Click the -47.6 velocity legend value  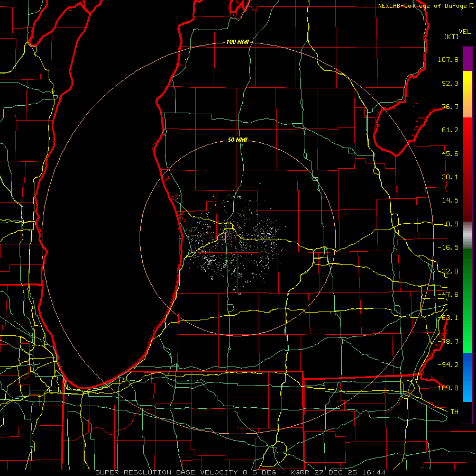(448, 295)
